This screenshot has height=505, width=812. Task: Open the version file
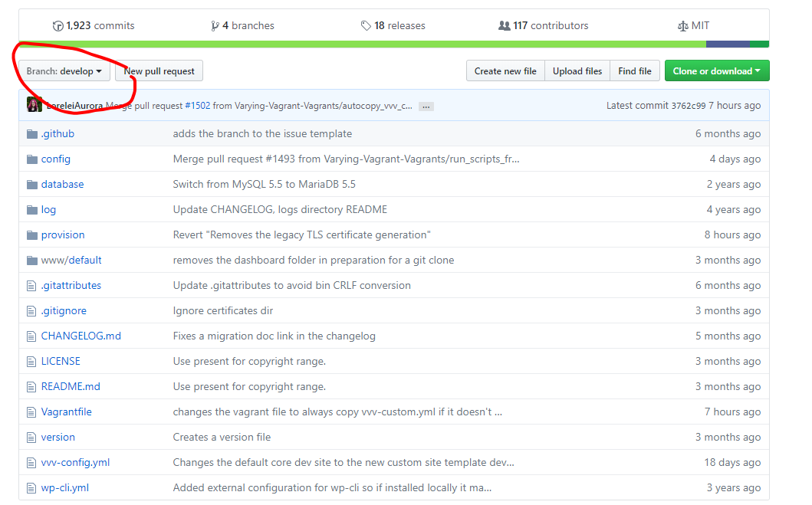click(58, 438)
